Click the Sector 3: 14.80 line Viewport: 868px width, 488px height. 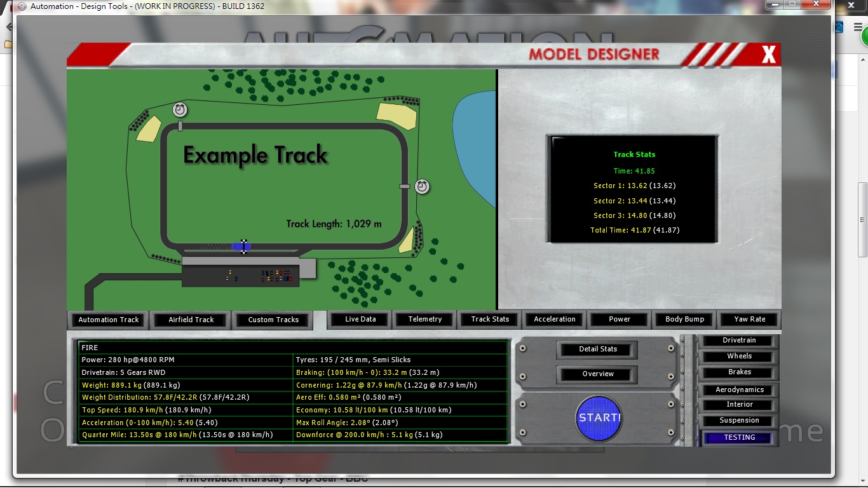(634, 215)
